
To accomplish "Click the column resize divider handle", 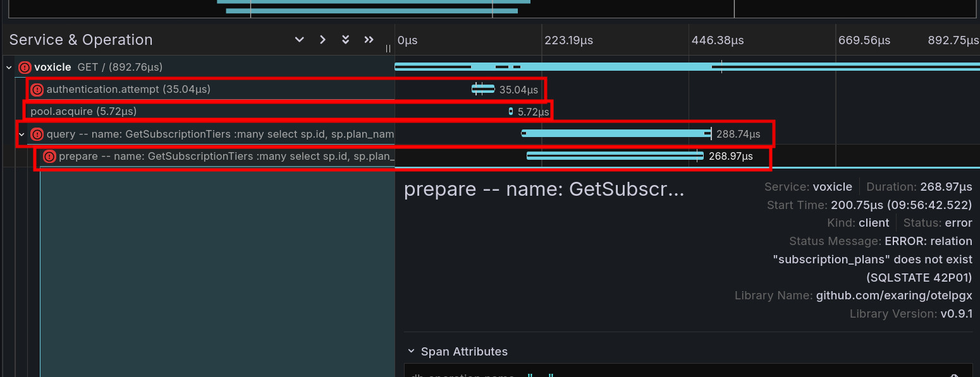I will pos(388,48).
